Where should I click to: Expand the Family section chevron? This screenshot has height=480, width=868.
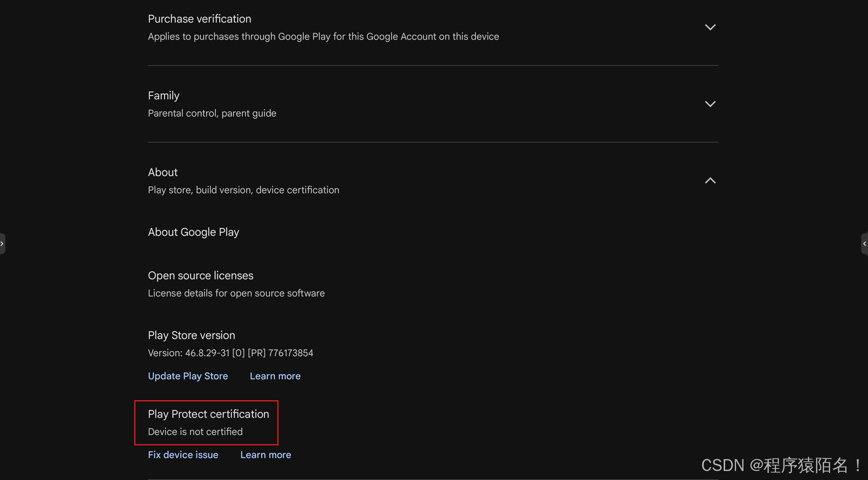tap(710, 104)
